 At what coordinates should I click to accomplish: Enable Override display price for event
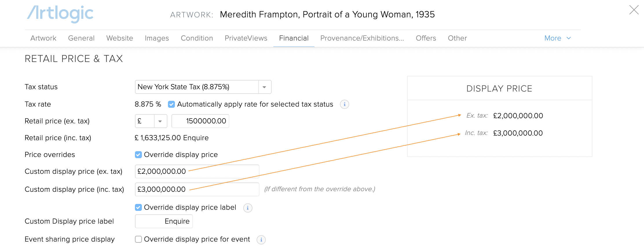[138, 239]
